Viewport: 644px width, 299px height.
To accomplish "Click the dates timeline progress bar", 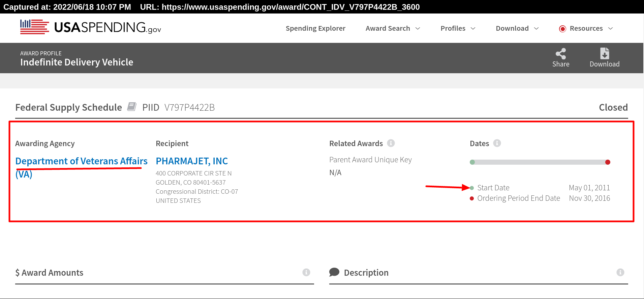I will pyautogui.click(x=540, y=162).
